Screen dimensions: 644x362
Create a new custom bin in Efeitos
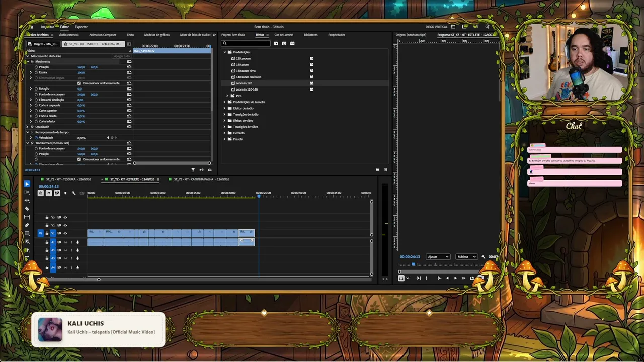[x=377, y=169]
